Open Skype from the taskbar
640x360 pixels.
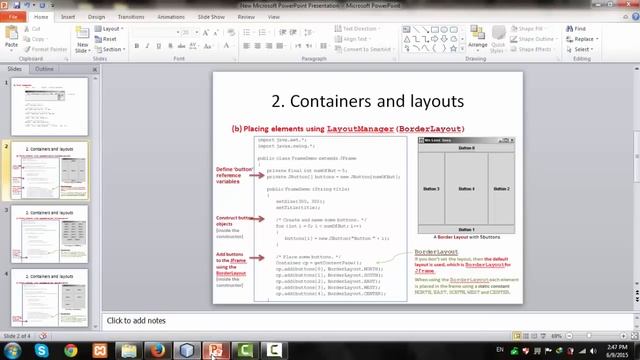tap(41, 350)
